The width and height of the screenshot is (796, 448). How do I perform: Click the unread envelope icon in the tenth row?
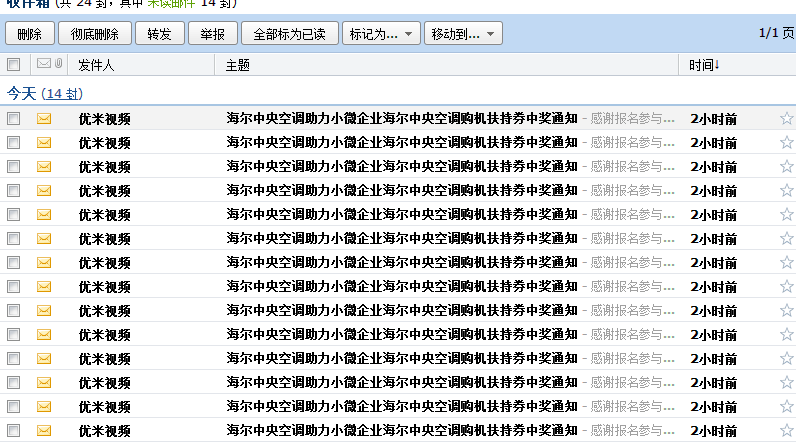(x=44, y=334)
